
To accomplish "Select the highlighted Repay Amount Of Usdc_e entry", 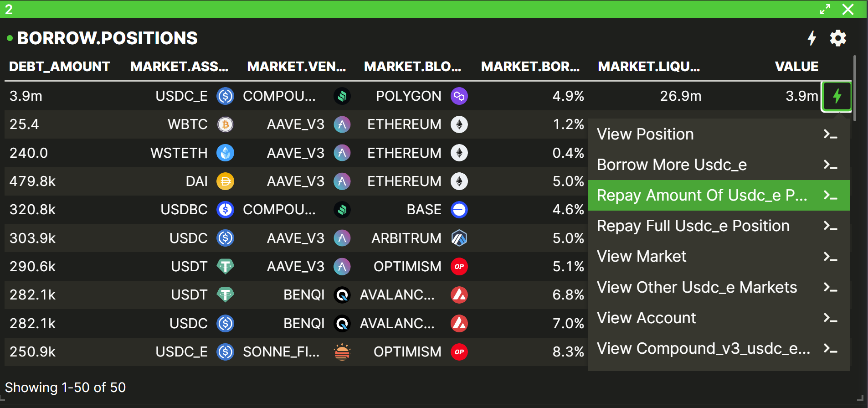I will click(x=719, y=196).
